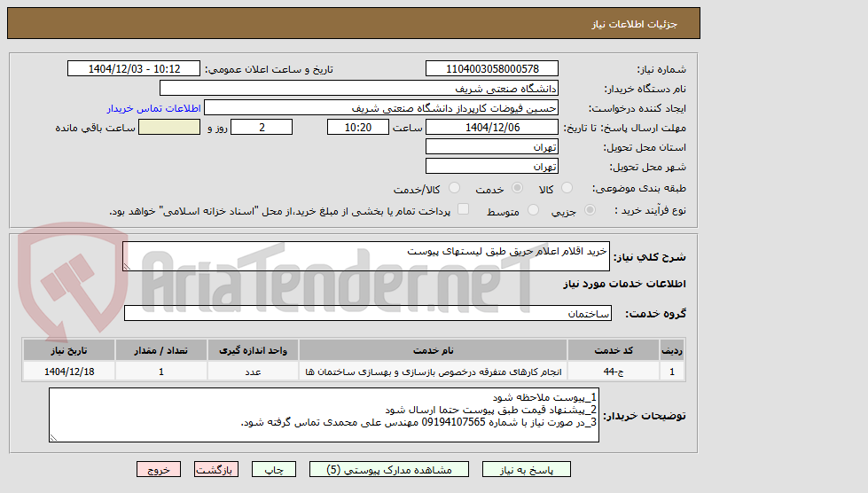868x493 pixels.
Task: Click the unit cell عدد
Action: click(253, 372)
